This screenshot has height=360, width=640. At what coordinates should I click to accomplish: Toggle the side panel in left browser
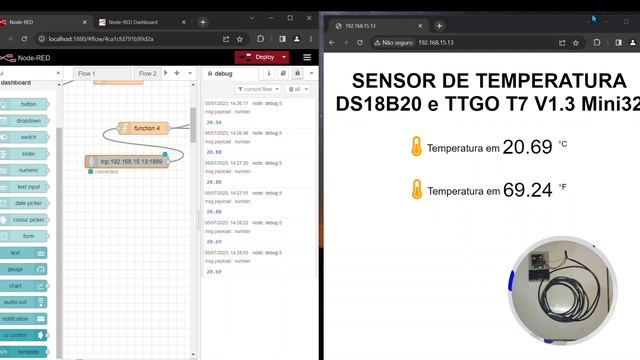coord(282,39)
